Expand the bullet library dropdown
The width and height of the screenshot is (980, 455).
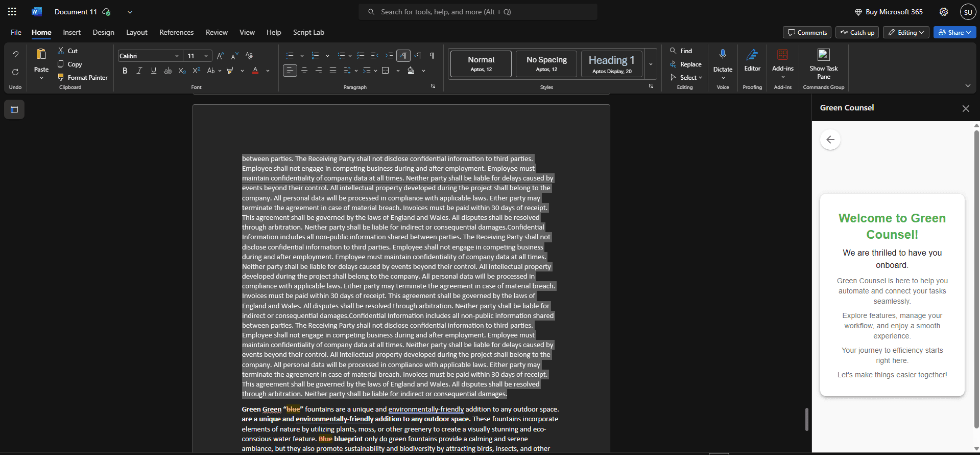click(x=302, y=56)
